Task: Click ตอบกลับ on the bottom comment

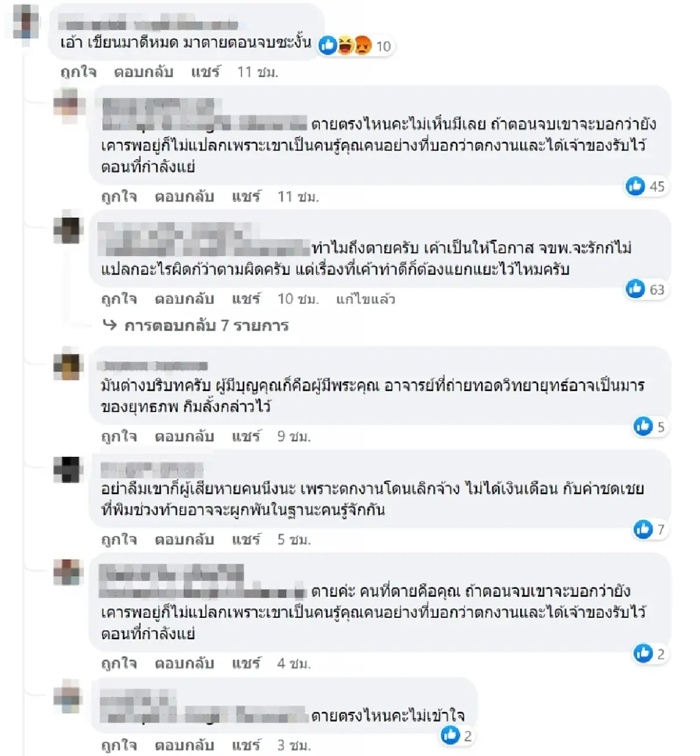Action: click(184, 744)
